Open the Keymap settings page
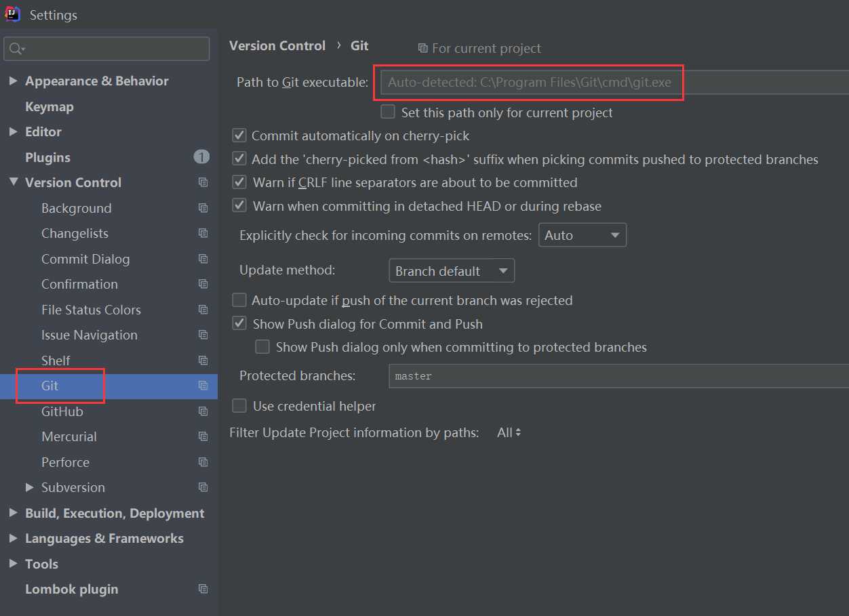The width and height of the screenshot is (849, 616). [49, 106]
